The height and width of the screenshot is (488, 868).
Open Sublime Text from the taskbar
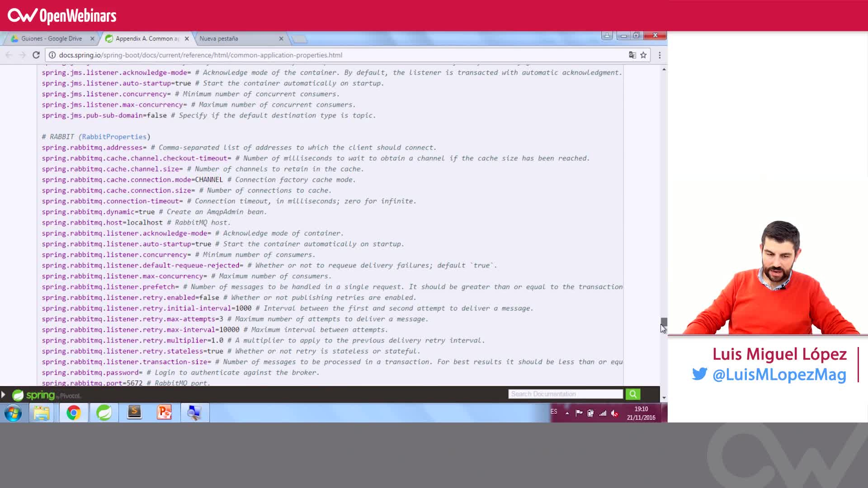pyautogui.click(x=134, y=412)
